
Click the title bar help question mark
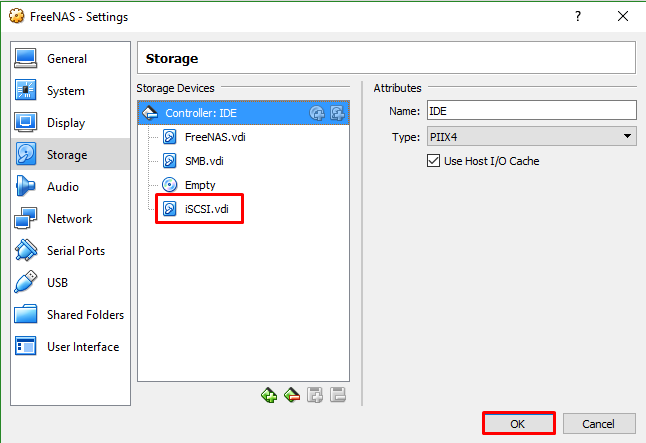(577, 17)
